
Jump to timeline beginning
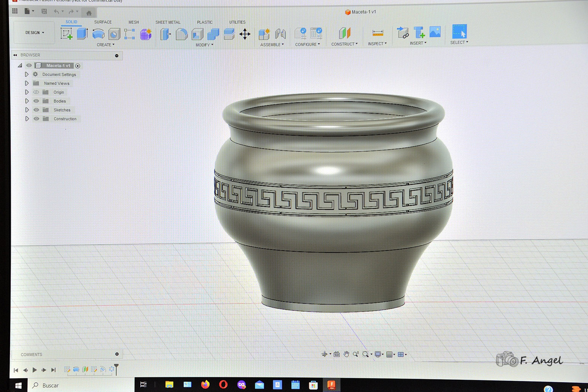tap(16, 370)
